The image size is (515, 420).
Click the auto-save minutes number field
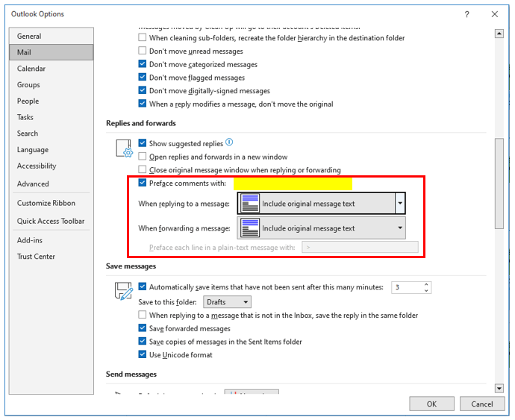[407, 287]
